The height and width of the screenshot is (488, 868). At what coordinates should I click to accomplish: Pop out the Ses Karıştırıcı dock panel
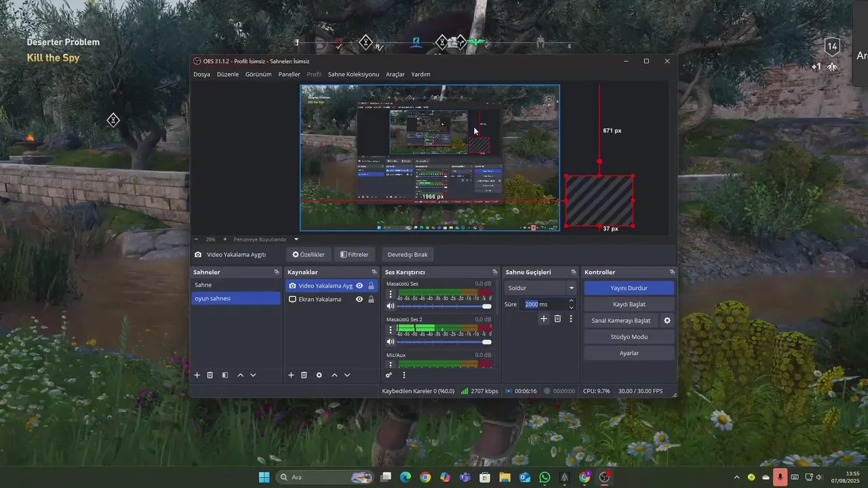[x=495, y=272]
